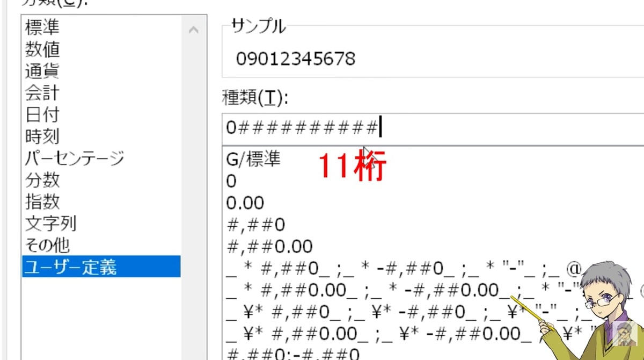Select highlighted ユーザー定義 category

point(101,267)
